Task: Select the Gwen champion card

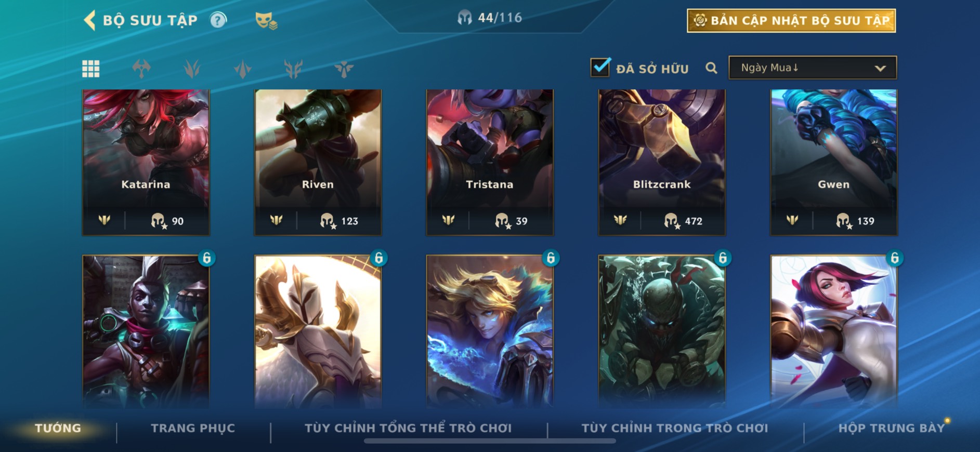Action: [834, 163]
